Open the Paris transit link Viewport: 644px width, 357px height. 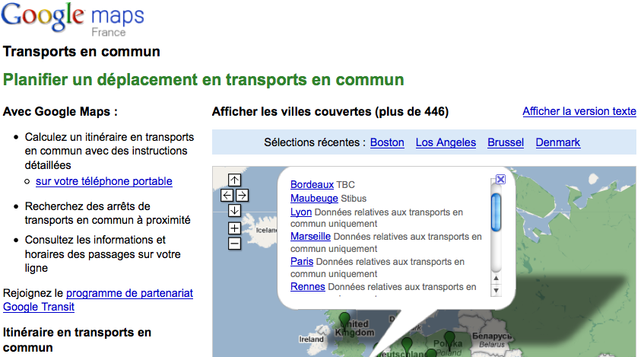[x=302, y=262]
